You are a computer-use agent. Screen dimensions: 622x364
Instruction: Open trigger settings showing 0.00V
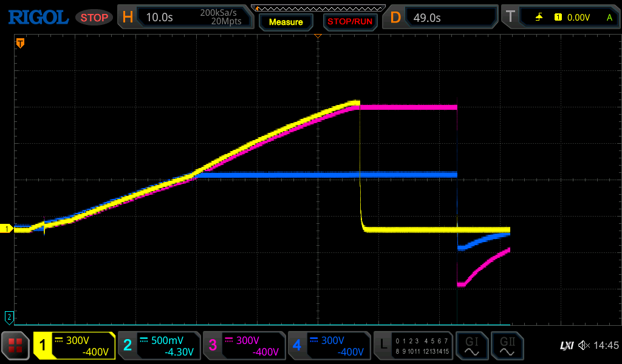(x=562, y=18)
